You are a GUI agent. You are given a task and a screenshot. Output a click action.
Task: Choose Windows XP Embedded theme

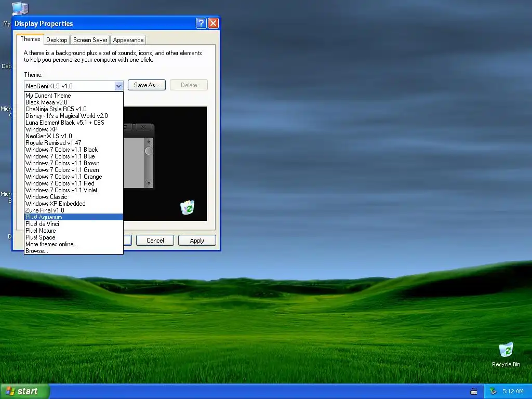pyautogui.click(x=74, y=204)
